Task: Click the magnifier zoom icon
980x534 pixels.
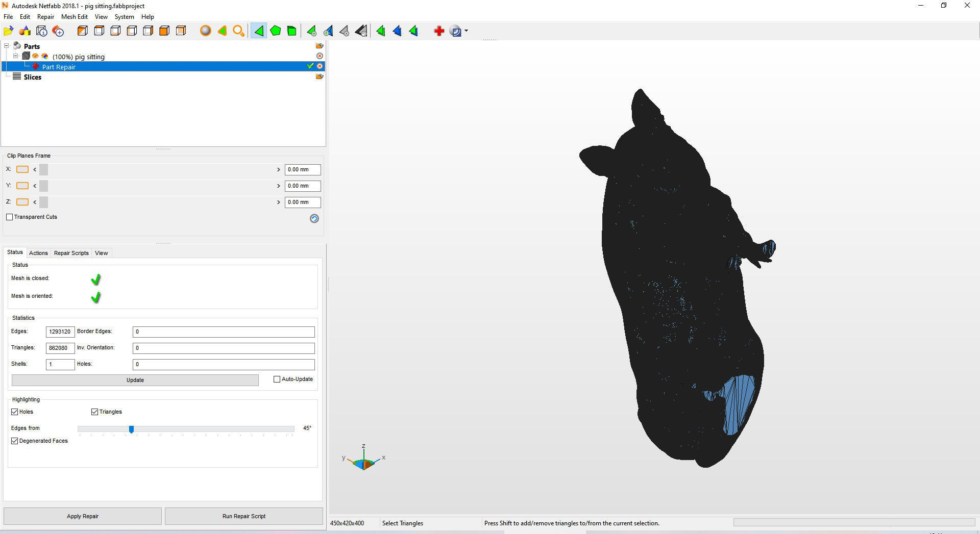Action: coord(238,31)
